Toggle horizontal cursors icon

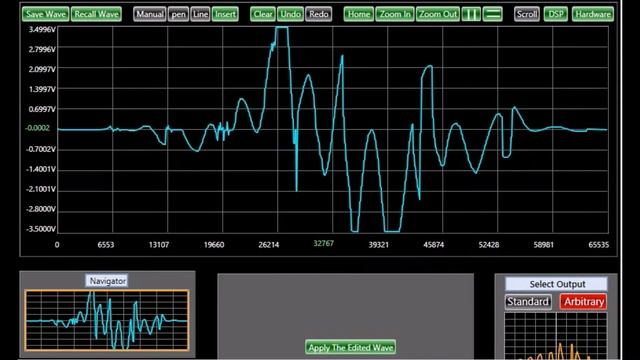tap(493, 14)
